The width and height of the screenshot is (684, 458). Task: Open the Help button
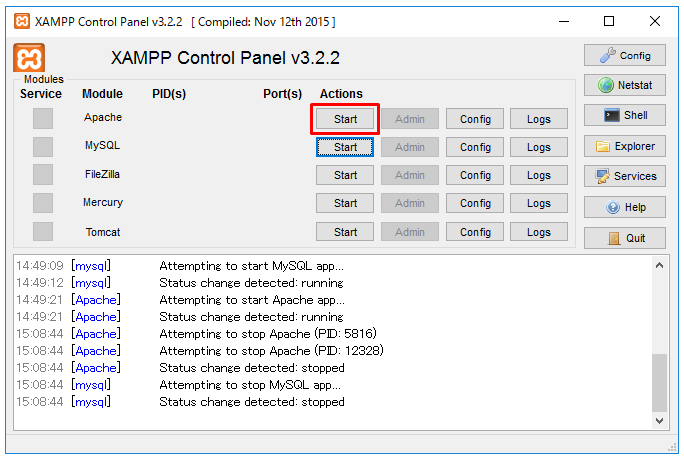click(625, 207)
